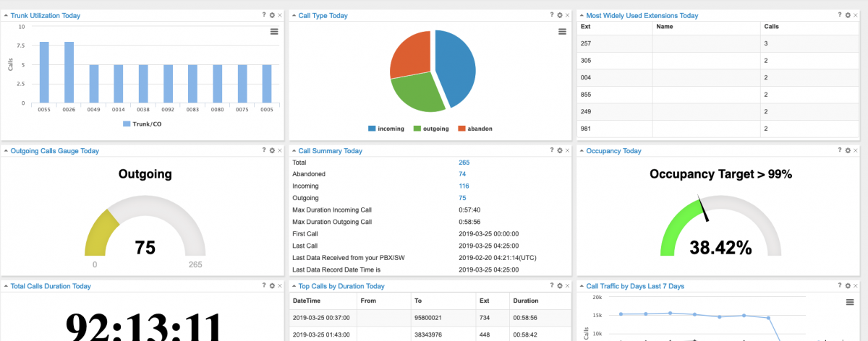Open help for Outgoing Calls Gauge Today

[x=264, y=150]
